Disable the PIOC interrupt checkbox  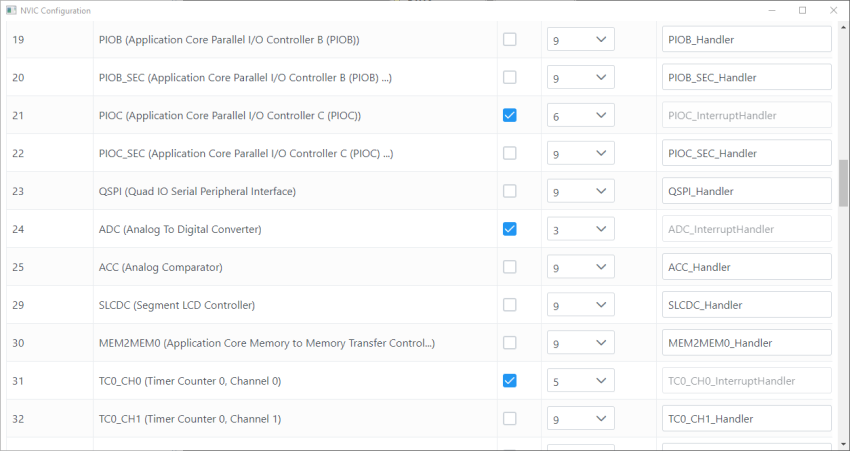(510, 116)
